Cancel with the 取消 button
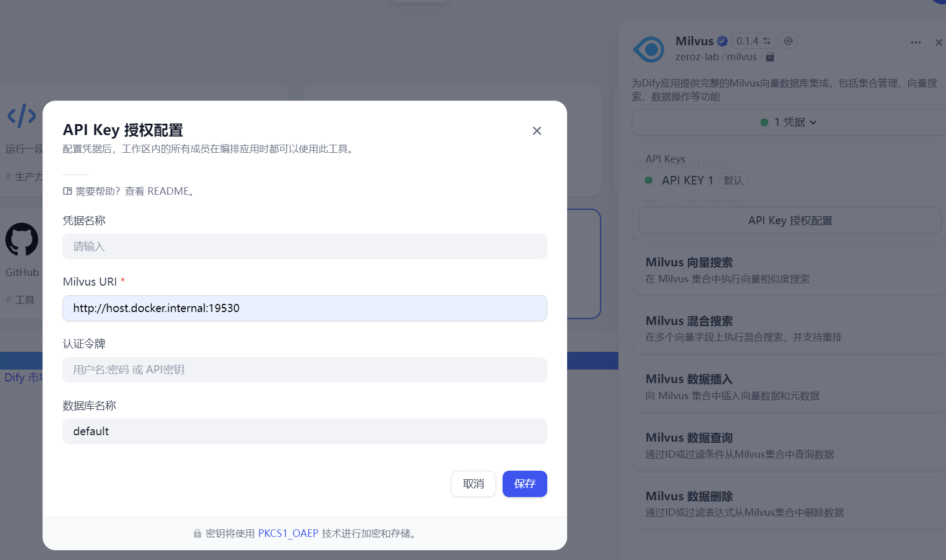The image size is (946, 560). click(474, 484)
